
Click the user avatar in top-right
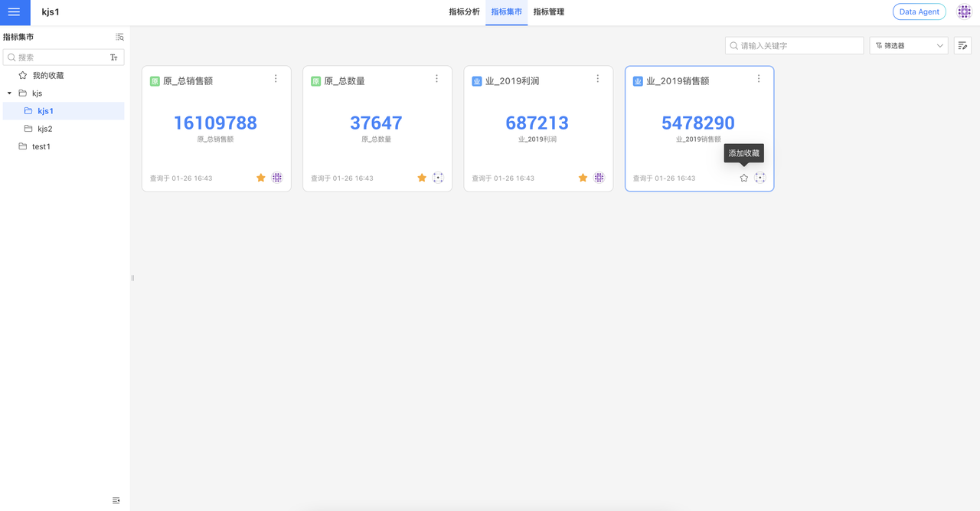[964, 12]
